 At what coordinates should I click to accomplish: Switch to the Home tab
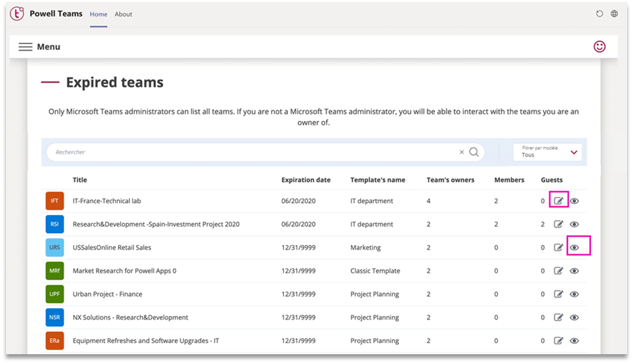click(98, 14)
